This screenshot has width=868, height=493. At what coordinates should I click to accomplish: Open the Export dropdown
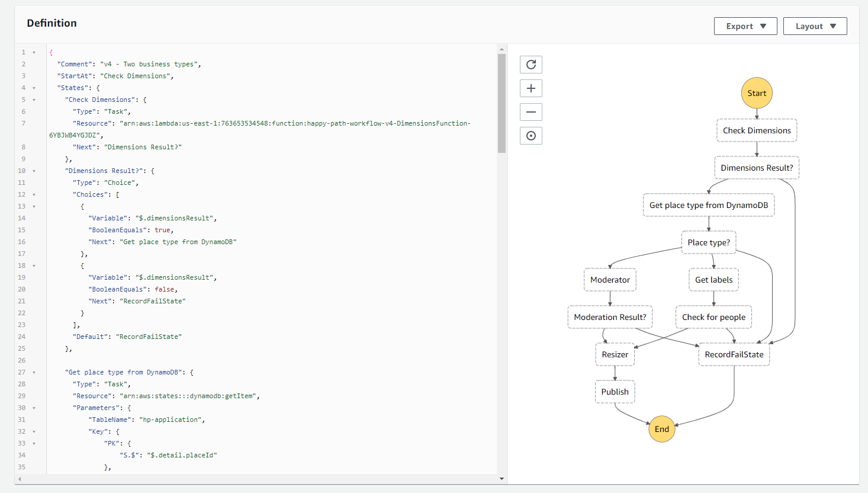tap(745, 26)
